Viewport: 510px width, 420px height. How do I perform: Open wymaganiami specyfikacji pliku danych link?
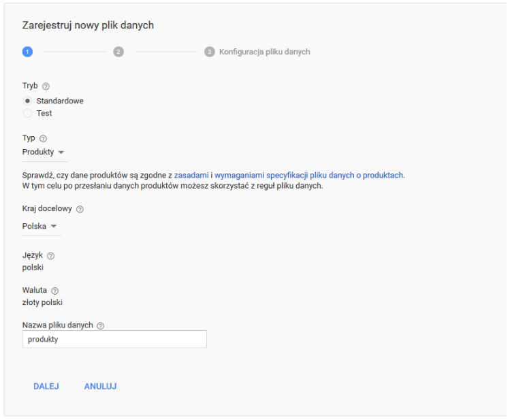tap(309, 175)
